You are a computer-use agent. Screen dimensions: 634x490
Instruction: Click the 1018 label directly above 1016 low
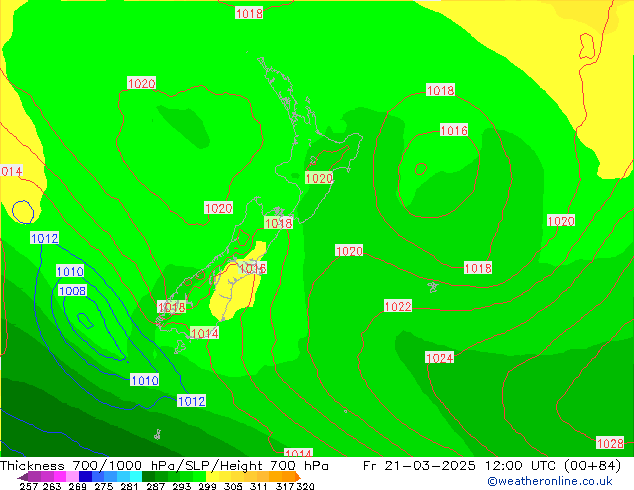coord(440,90)
